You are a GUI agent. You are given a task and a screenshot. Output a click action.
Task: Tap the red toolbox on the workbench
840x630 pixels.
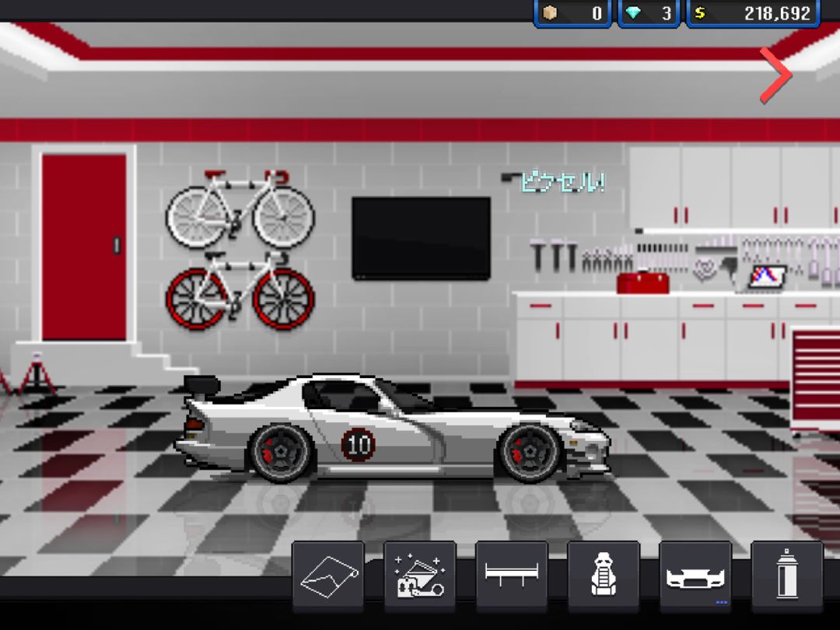tap(642, 282)
